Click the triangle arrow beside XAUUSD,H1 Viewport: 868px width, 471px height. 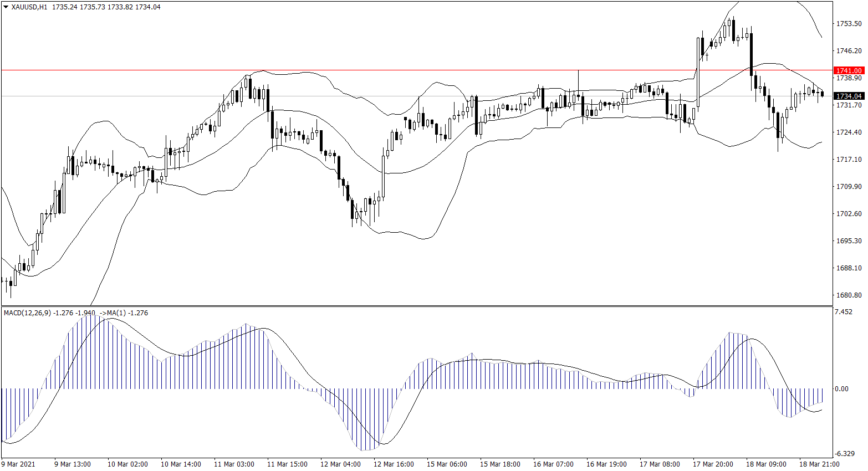point(6,7)
